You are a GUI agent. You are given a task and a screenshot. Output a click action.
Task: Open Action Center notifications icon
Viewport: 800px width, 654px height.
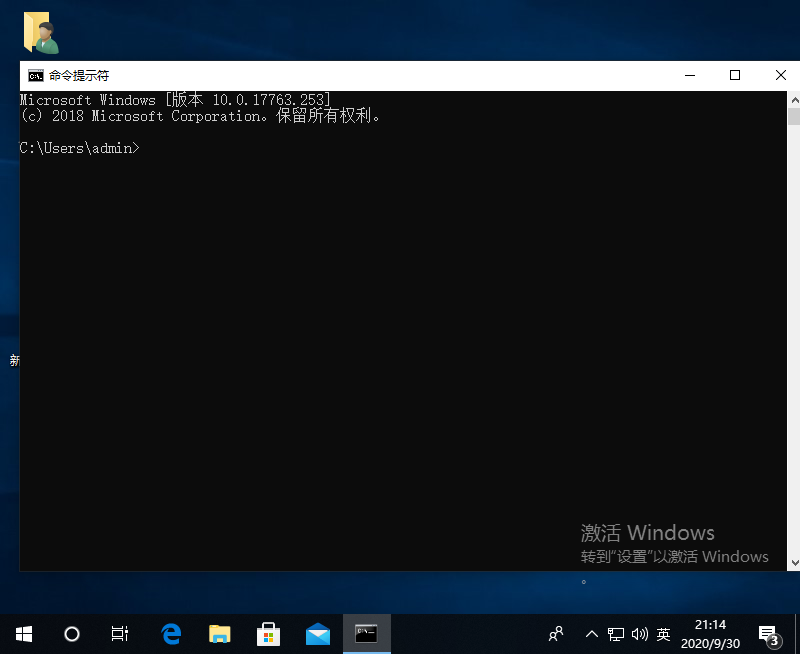pyautogui.click(x=769, y=635)
